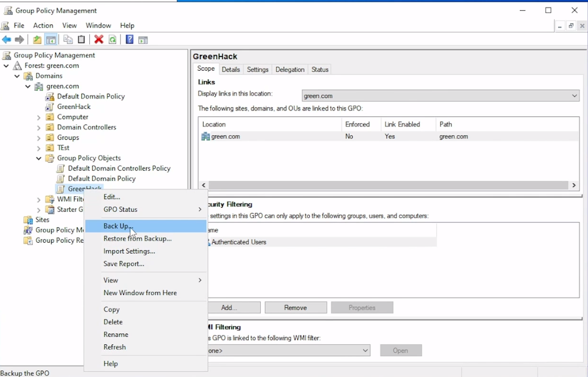Click the Properties button in Security Filtering
This screenshot has height=377, width=588.
coord(362,308)
